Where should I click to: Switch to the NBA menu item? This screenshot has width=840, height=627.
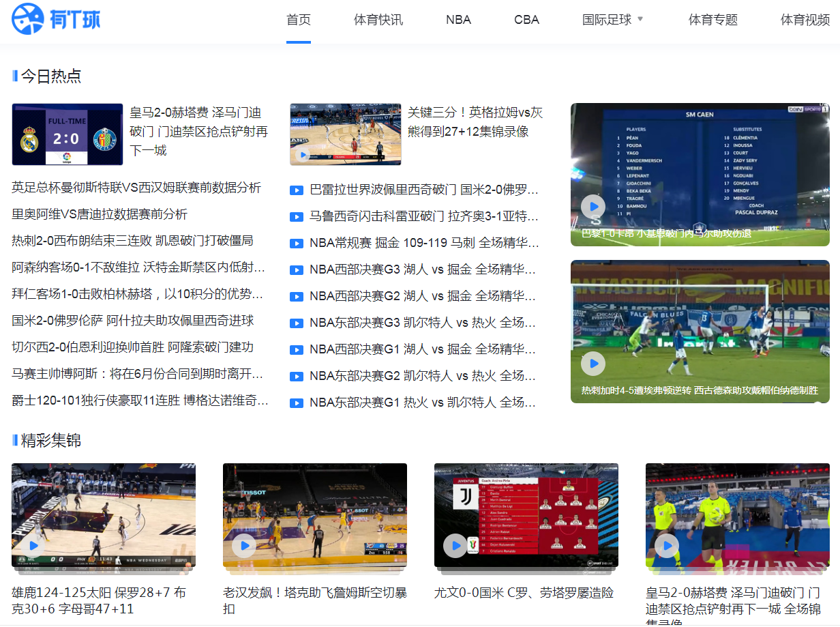(459, 20)
